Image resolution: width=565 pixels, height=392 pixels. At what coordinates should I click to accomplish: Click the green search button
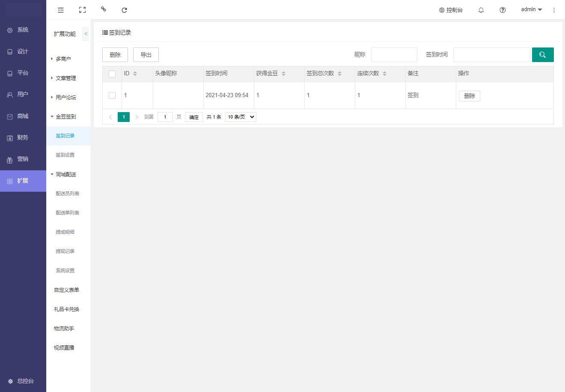click(x=542, y=55)
